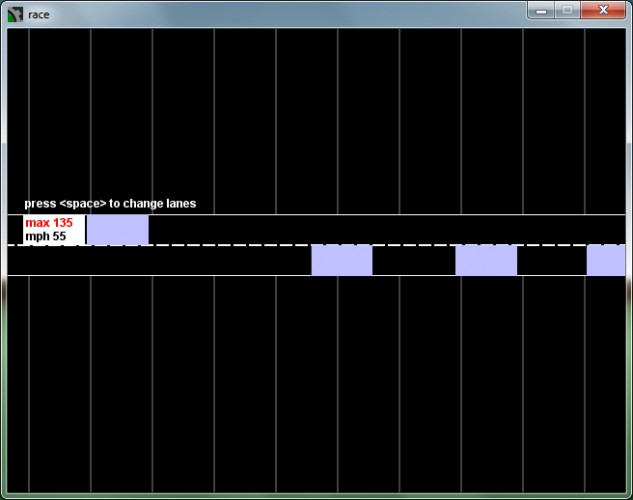Click the race app icon in title bar
This screenshot has width=633, height=500.
[x=15, y=15]
